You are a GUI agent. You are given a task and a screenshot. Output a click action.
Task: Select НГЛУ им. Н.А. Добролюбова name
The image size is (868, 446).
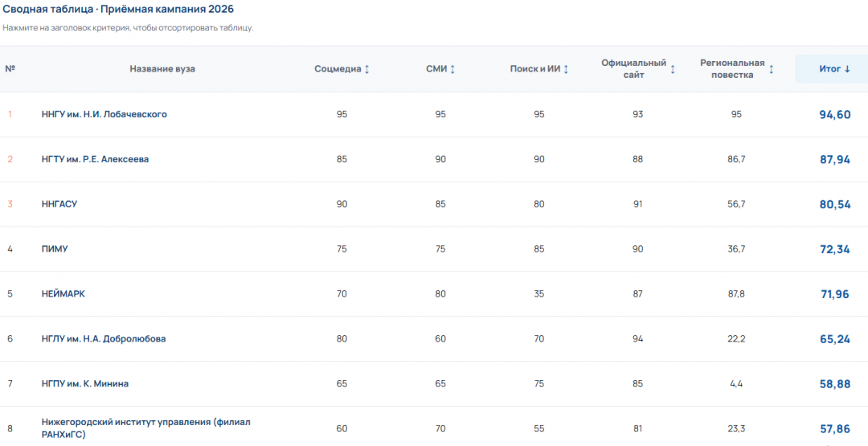coord(104,338)
